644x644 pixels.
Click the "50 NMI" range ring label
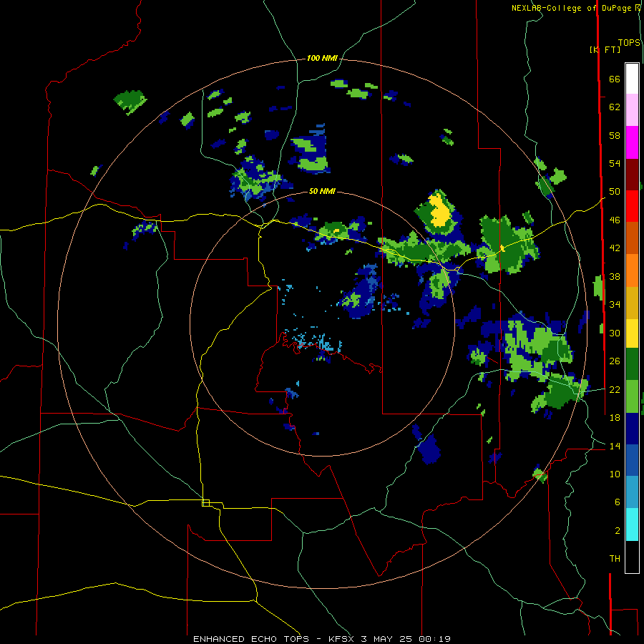(x=322, y=191)
